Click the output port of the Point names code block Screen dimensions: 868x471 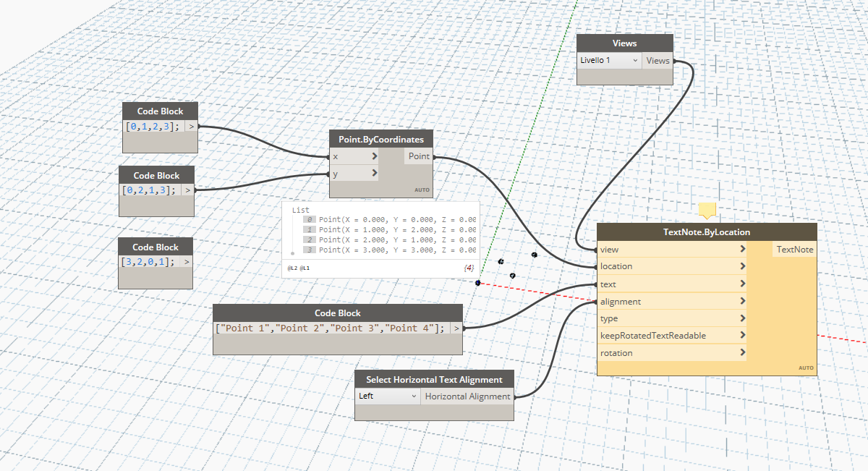click(x=456, y=328)
